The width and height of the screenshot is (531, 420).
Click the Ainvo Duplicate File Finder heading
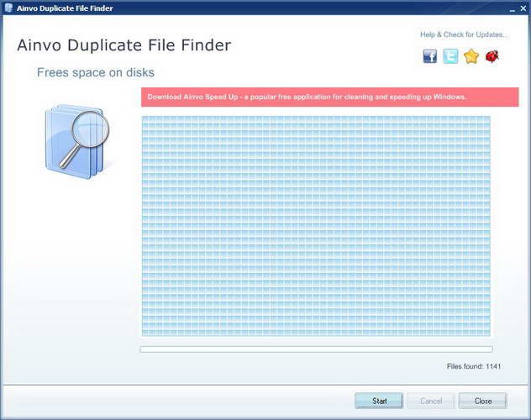(x=124, y=45)
